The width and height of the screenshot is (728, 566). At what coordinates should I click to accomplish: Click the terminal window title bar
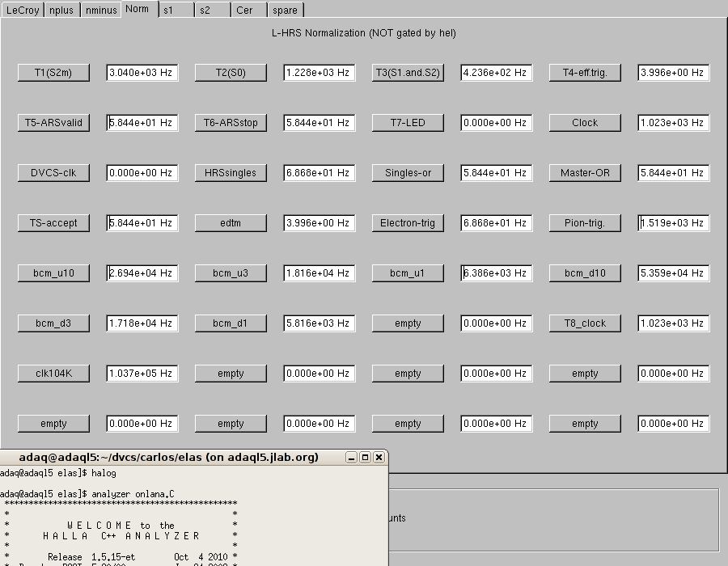193,458
